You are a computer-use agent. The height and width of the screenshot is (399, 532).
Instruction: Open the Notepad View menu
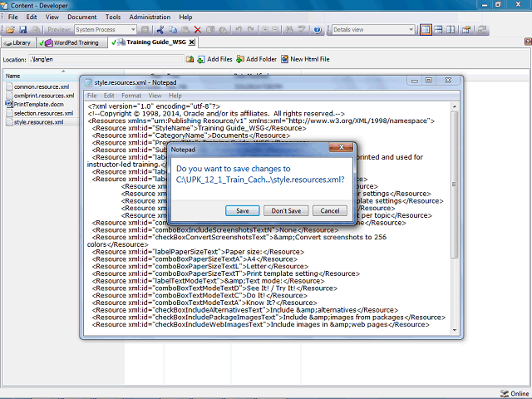(x=155, y=96)
